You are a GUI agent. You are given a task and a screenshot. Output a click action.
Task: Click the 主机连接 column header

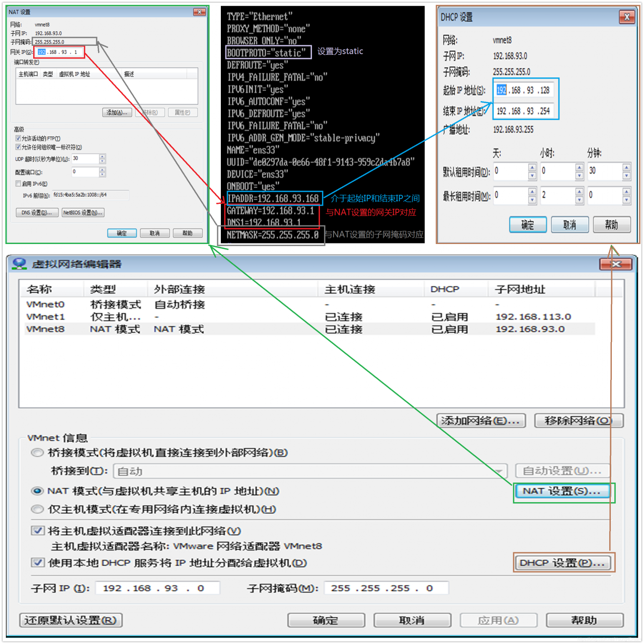[371, 289]
